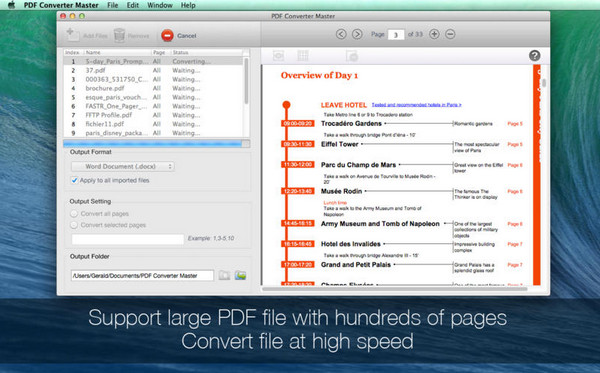Screen dimensions: 600x373
Task: Go to previous page using left arrow
Action: click(341, 34)
